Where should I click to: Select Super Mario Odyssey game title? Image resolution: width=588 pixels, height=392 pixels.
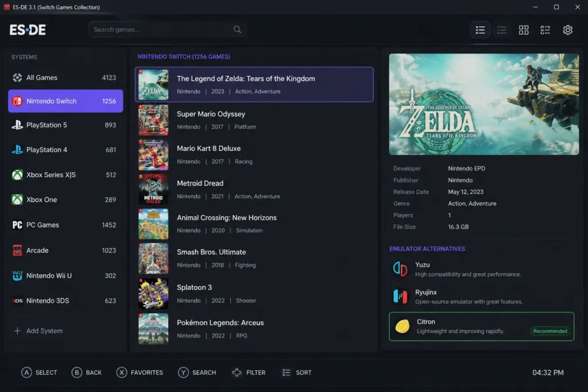click(211, 114)
